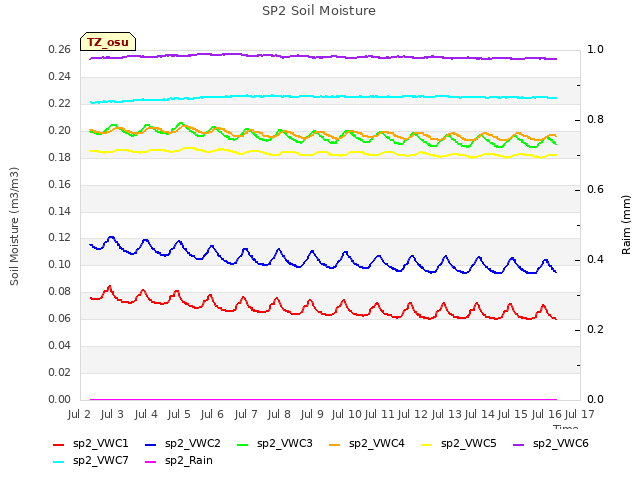This screenshot has width=640, height=480.
Task: Click the 0.02 soil moisture tick value
Action: coord(60,372)
